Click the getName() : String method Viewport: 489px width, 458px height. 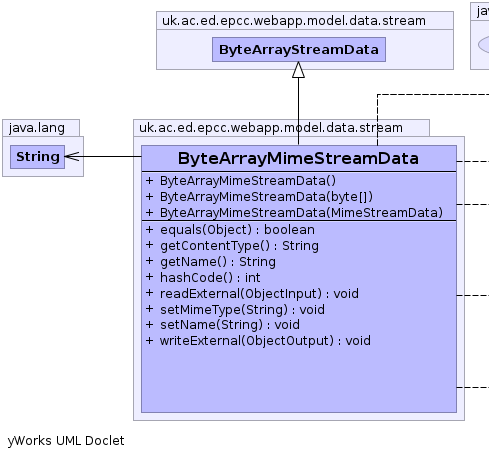pyautogui.click(x=211, y=262)
